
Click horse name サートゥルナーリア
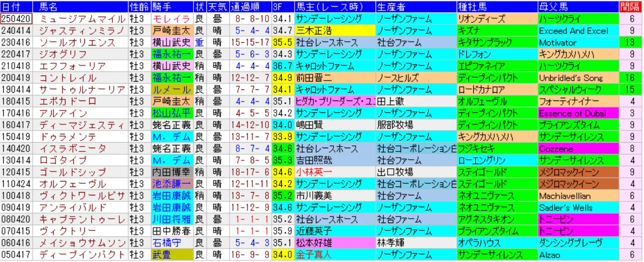pos(82,90)
